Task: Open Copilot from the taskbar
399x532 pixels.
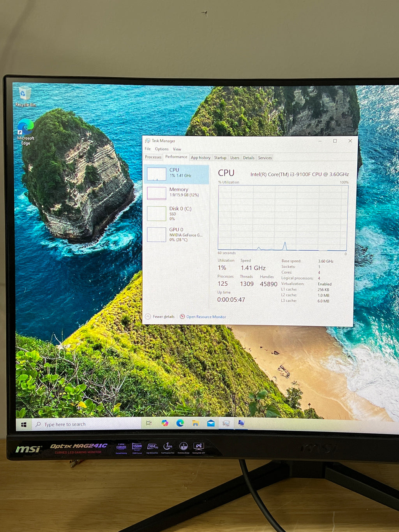Action: pos(165,423)
